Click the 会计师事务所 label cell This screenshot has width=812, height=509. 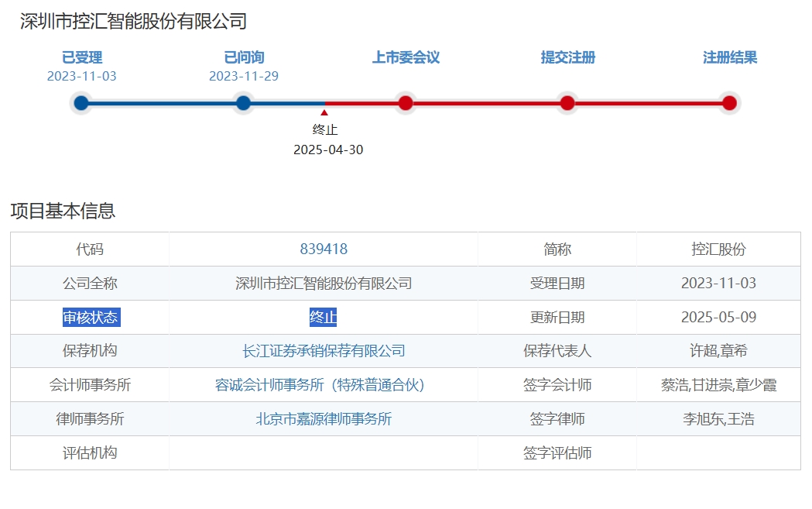click(90, 385)
